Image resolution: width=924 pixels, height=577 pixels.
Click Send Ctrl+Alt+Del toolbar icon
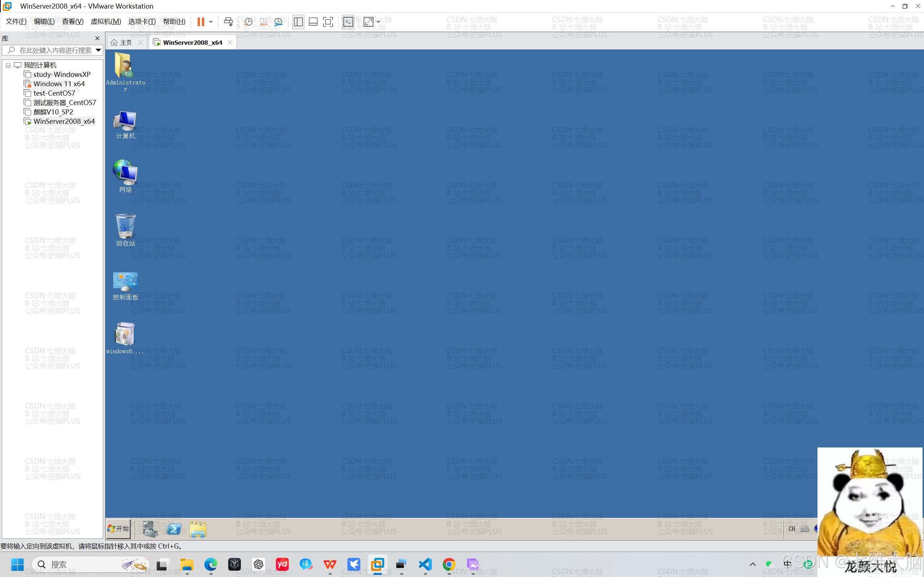[228, 22]
